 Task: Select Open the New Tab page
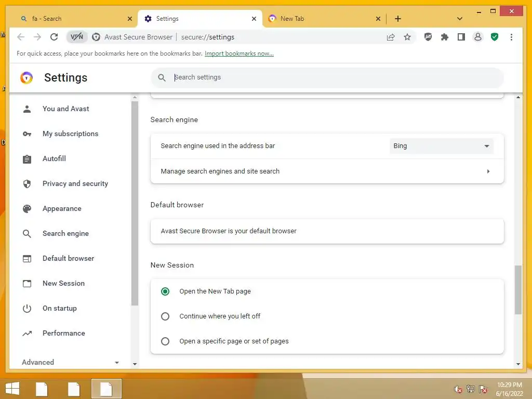click(165, 291)
